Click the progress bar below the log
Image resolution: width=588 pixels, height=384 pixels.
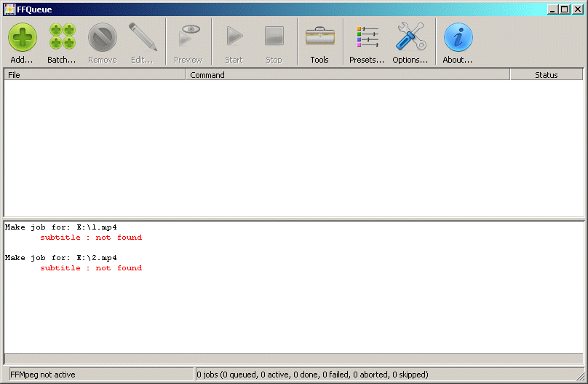tap(293, 358)
